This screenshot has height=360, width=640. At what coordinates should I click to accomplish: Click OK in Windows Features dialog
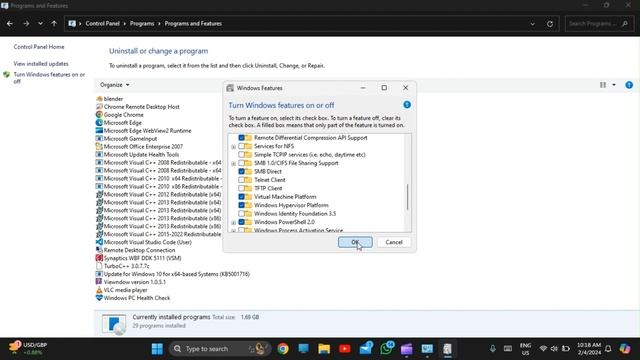(x=355, y=242)
